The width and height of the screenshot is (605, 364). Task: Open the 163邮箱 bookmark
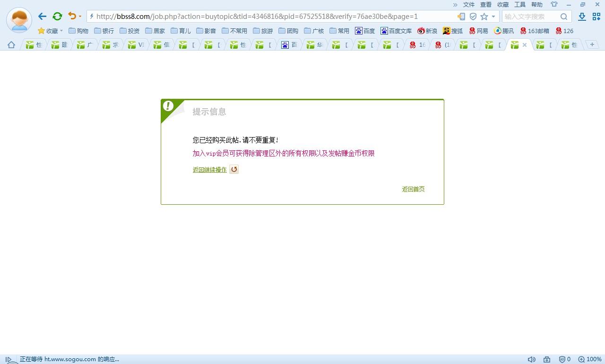point(535,31)
